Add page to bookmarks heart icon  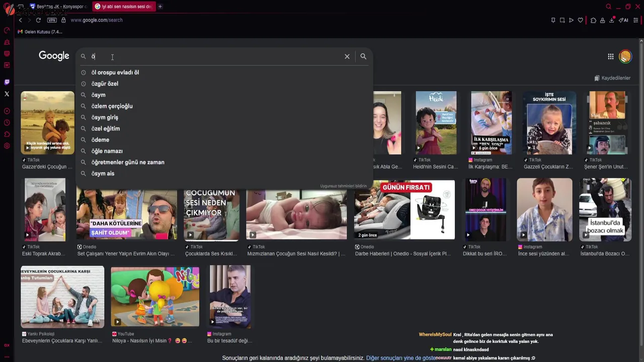[580, 20]
